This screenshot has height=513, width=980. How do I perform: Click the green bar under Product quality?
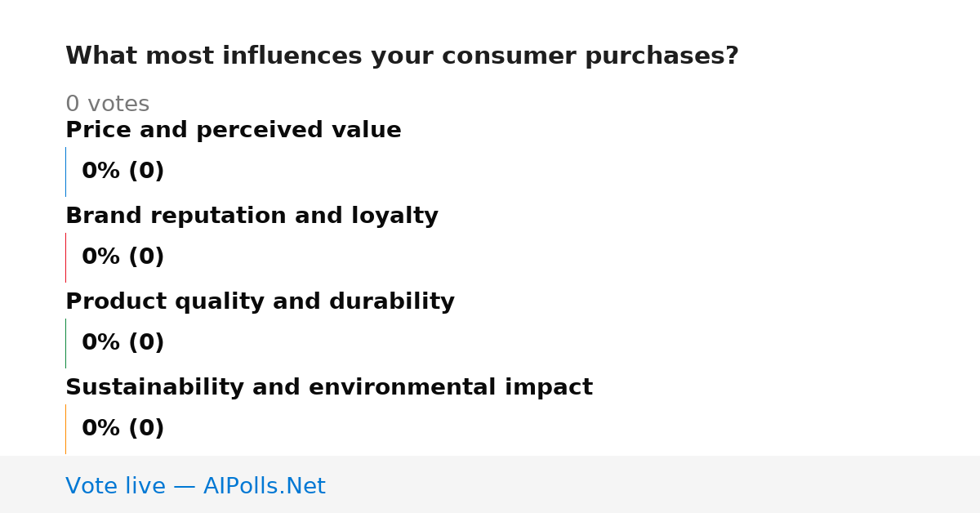pos(65,343)
